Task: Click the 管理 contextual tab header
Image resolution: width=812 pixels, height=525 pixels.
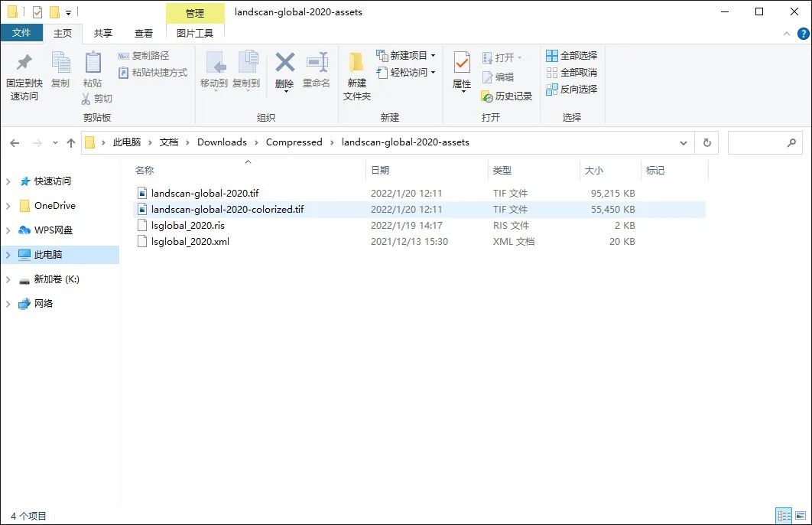Action: pyautogui.click(x=195, y=14)
